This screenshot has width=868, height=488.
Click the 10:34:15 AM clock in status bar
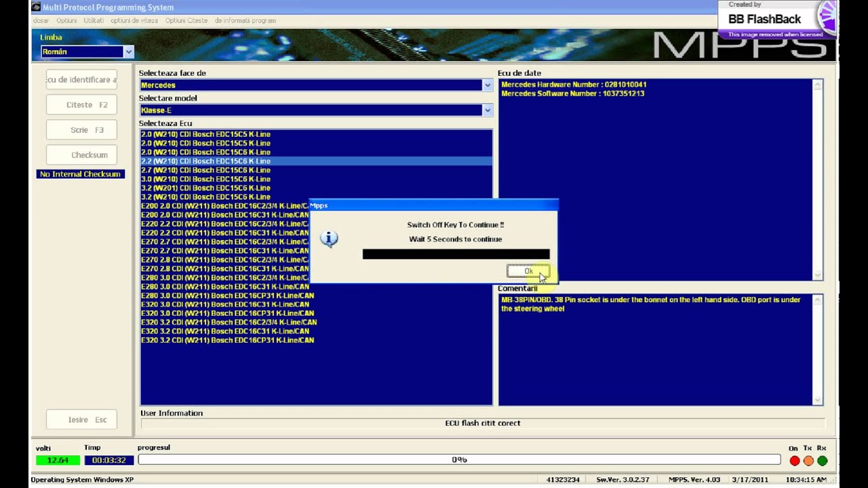806,480
